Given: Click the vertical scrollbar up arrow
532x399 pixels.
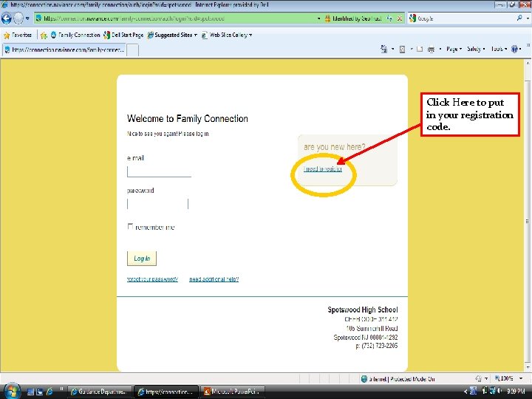Looking at the screenshot, I should [x=528, y=63].
